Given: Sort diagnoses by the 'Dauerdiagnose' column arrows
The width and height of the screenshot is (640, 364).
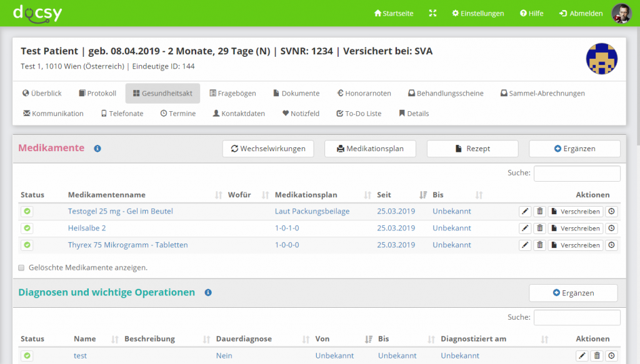Looking at the screenshot, I should click(304, 338).
